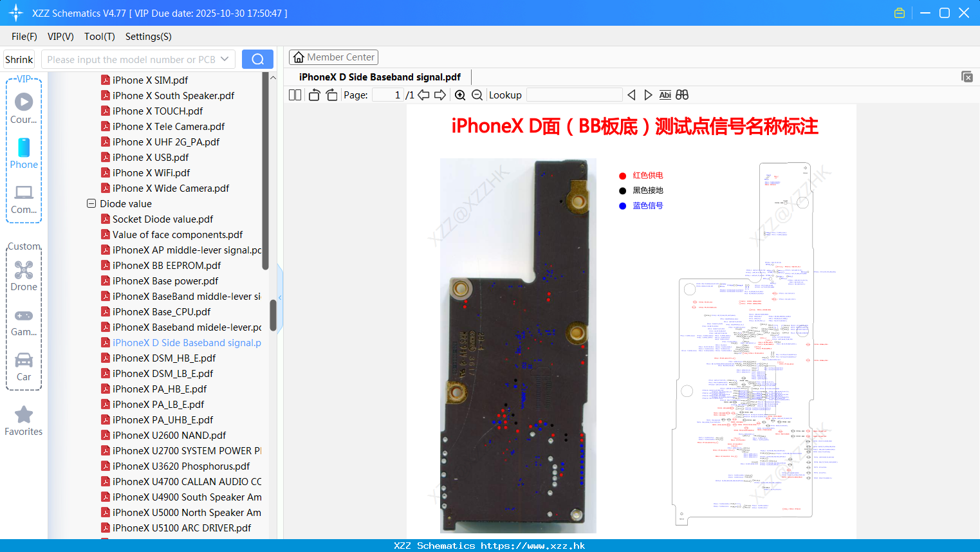This screenshot has width=980, height=552.
Task: Click the detach window icon near tab bar
Action: [967, 77]
